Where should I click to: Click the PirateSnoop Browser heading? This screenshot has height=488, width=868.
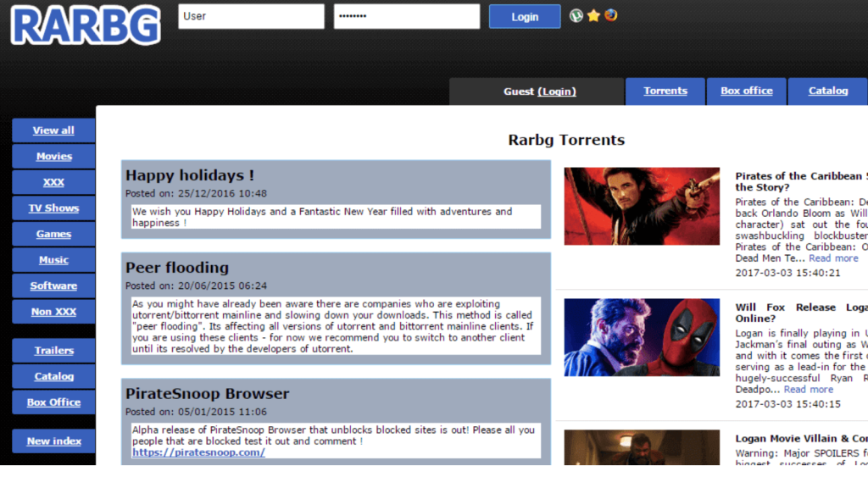(x=207, y=393)
